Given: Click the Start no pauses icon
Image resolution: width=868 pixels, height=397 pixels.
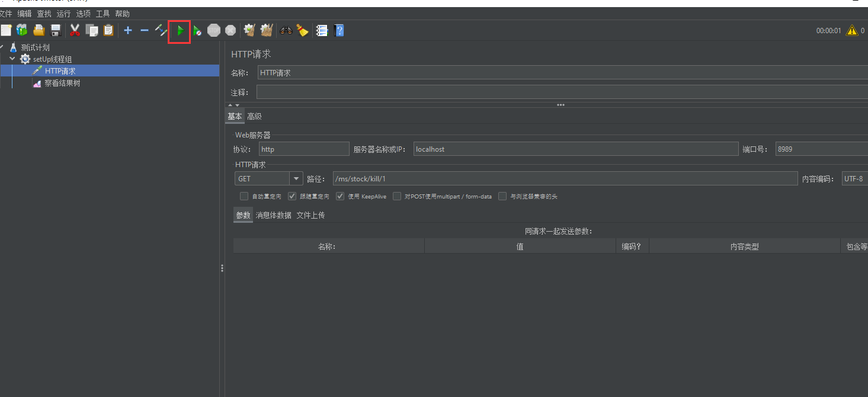Looking at the screenshot, I should pyautogui.click(x=197, y=30).
